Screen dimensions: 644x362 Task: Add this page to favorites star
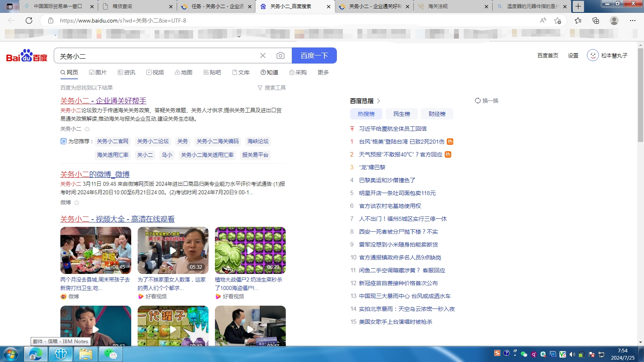tap(557, 21)
